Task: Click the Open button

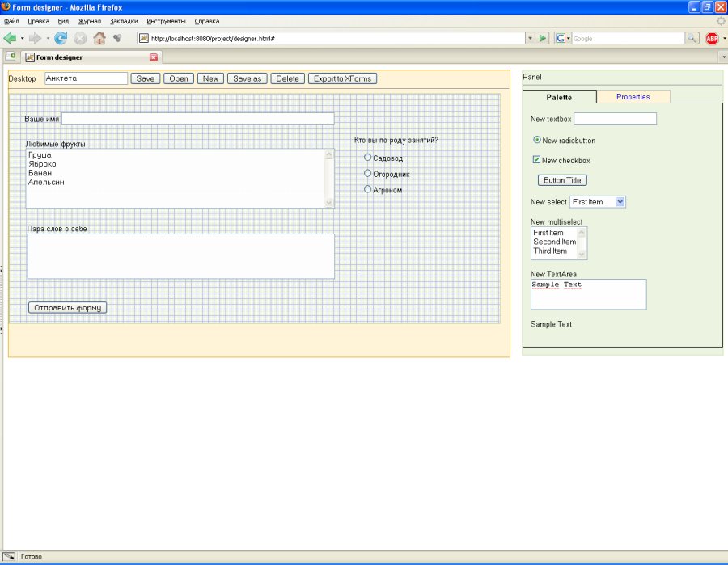Action: [178, 78]
